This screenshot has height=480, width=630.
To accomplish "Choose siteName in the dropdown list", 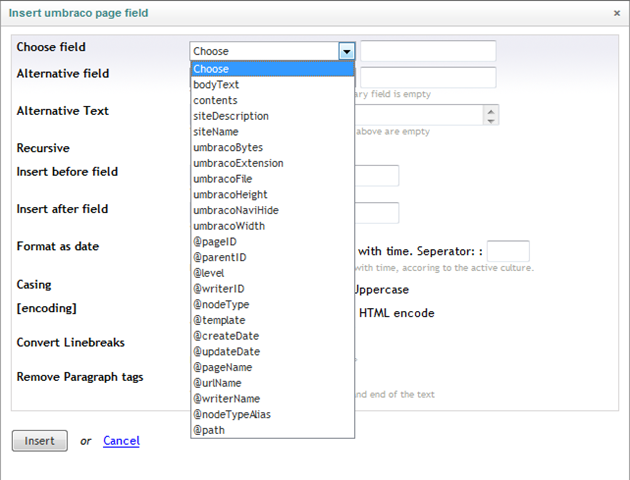I will click(x=272, y=131).
